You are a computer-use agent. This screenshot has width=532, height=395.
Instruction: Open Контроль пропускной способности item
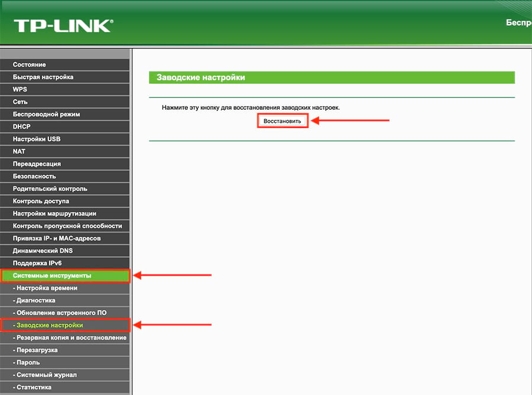pos(65,226)
